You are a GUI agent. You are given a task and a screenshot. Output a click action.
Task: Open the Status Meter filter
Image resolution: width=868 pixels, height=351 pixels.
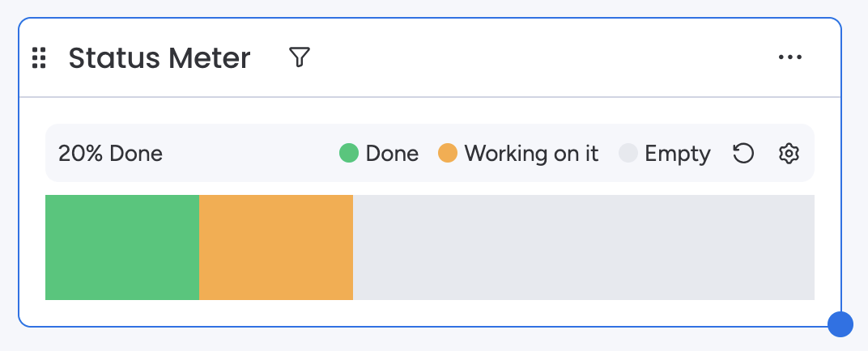click(300, 57)
